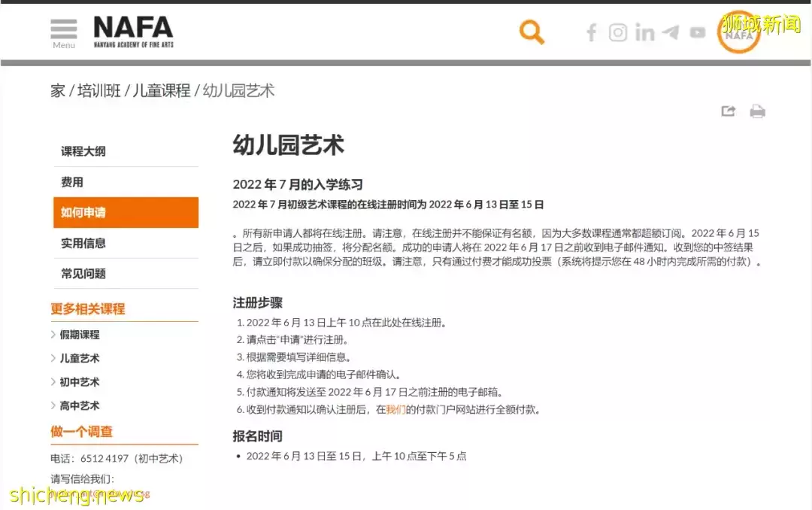Open NAFA's Instagram icon

coord(618,32)
